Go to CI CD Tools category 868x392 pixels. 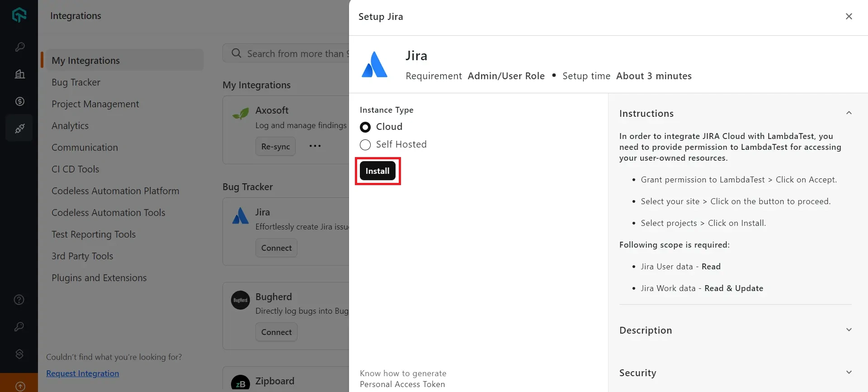click(x=75, y=169)
